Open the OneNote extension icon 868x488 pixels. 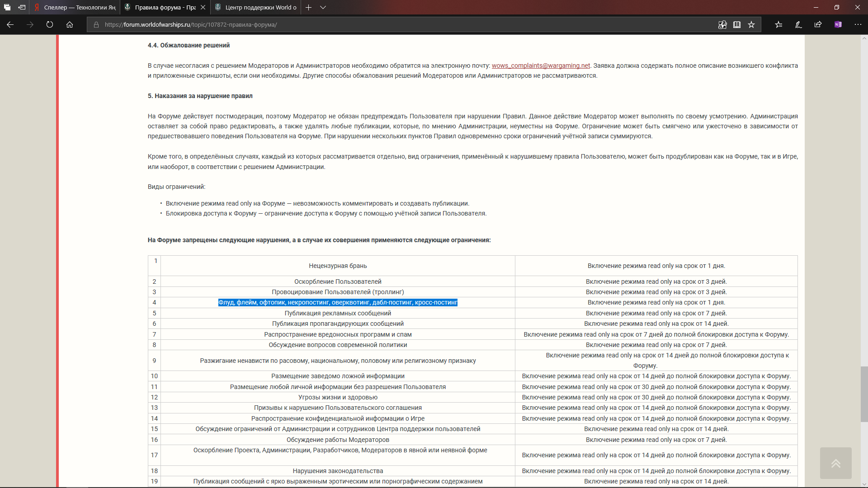[838, 24]
